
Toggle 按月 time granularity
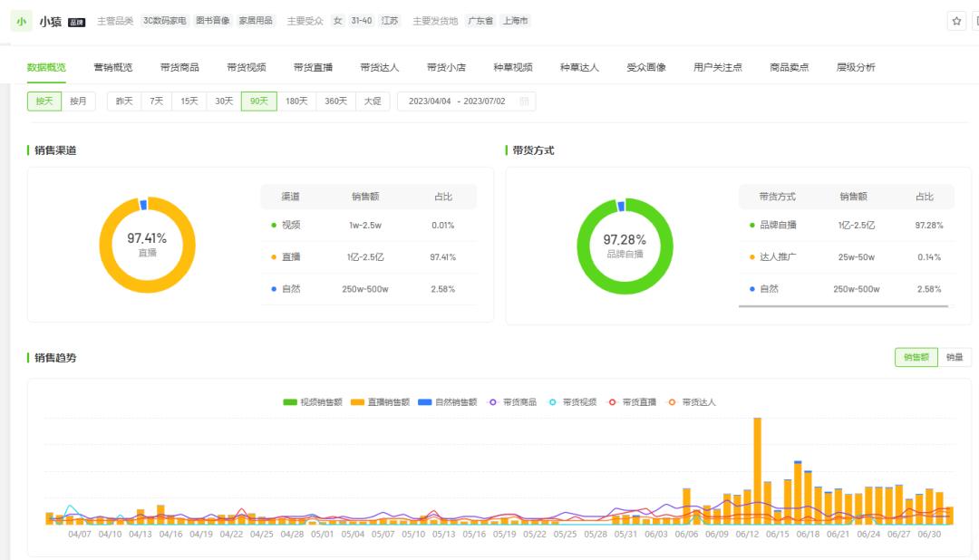[x=77, y=101]
